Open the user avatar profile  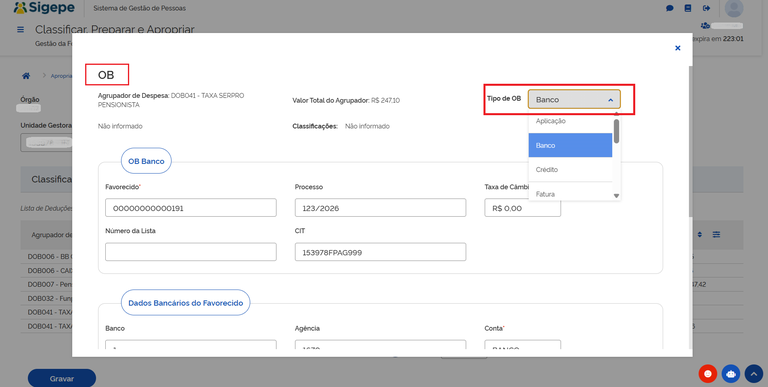(x=734, y=8)
